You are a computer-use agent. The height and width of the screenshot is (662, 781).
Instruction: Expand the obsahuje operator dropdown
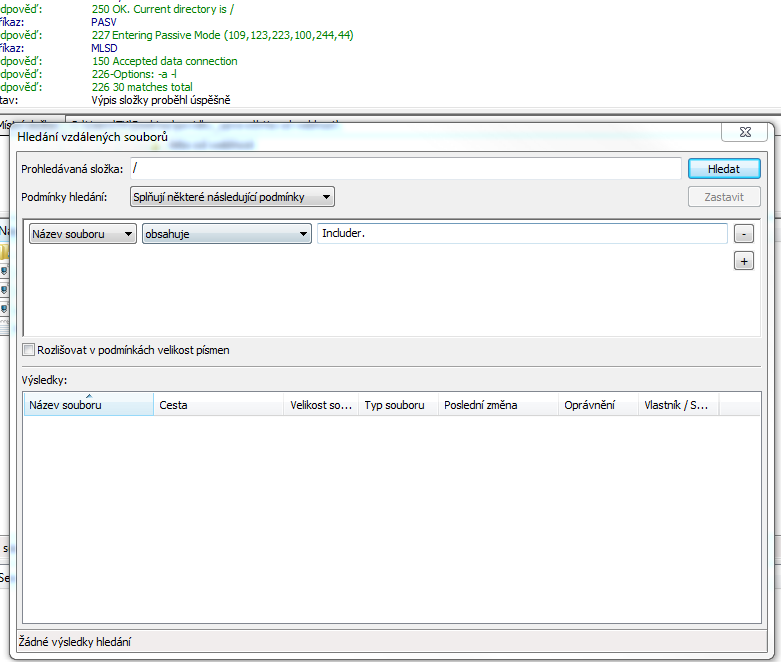coord(227,234)
